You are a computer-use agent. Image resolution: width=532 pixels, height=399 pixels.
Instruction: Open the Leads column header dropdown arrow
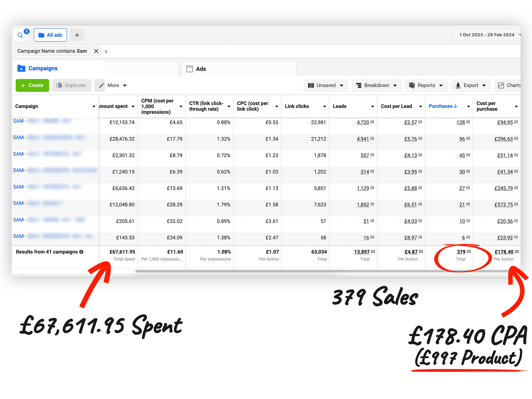click(x=372, y=107)
